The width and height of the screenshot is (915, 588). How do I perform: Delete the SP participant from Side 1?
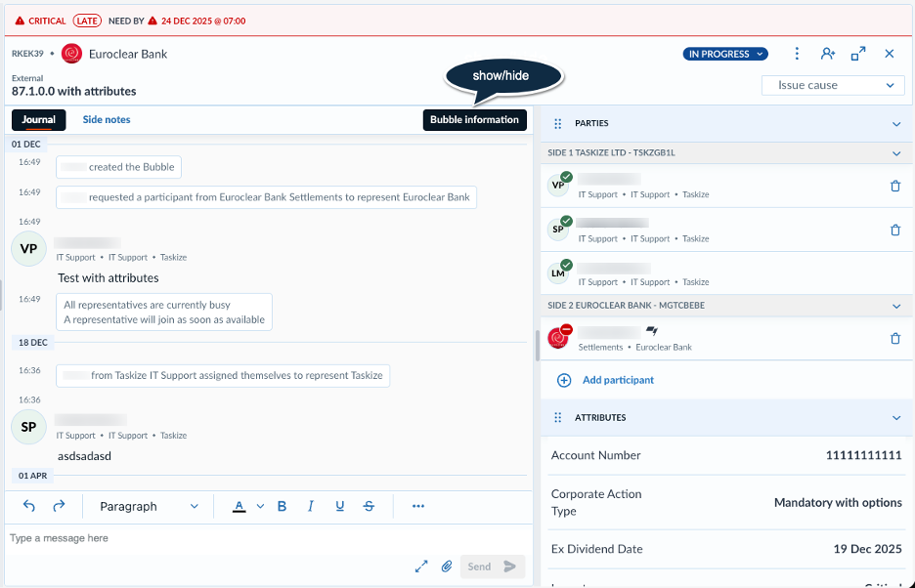click(895, 230)
